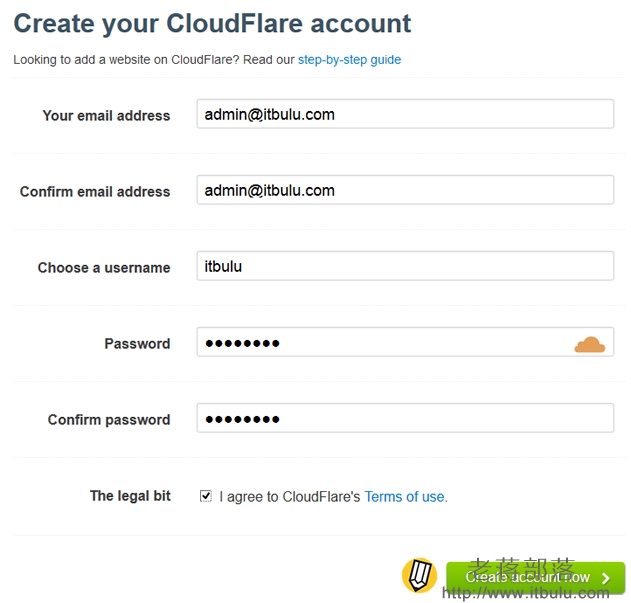
Task: Focus the Your email address field
Action: pos(404,114)
